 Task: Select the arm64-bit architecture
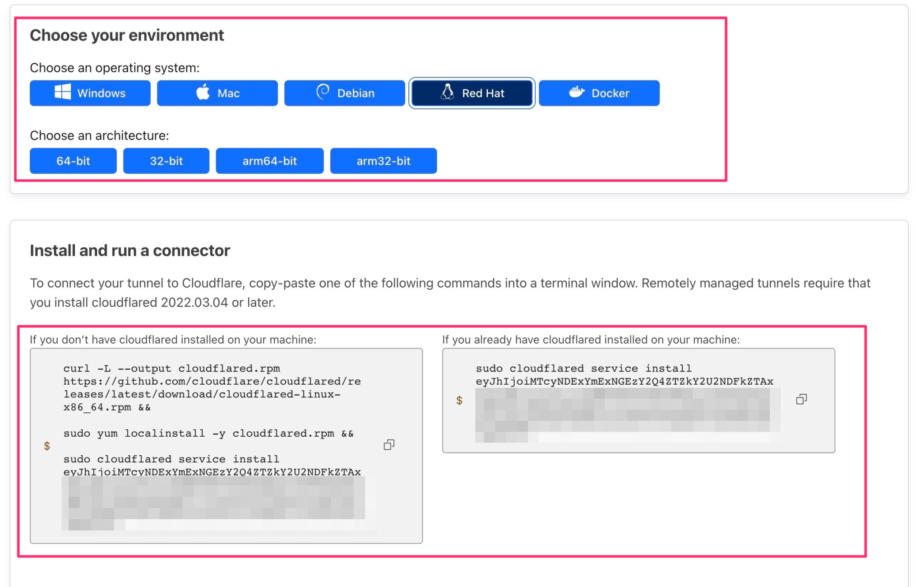270,161
